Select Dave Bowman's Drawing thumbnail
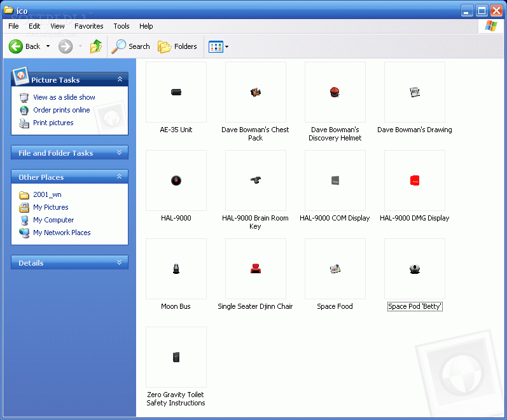Image resolution: width=507 pixels, height=420 pixels. [x=415, y=92]
